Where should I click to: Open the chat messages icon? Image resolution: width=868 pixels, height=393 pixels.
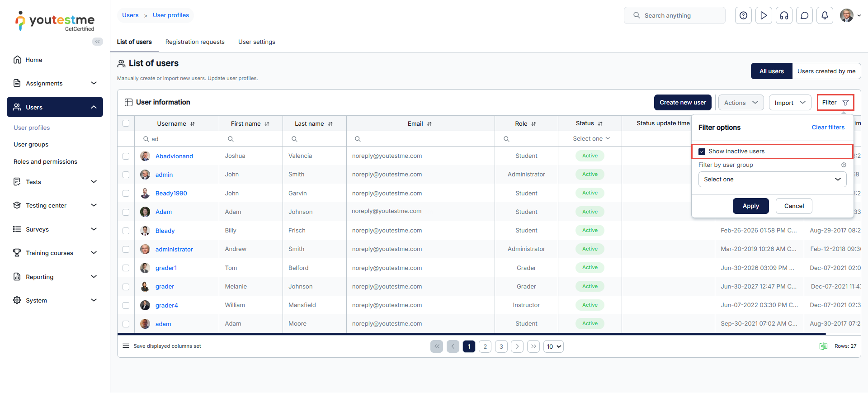(804, 15)
